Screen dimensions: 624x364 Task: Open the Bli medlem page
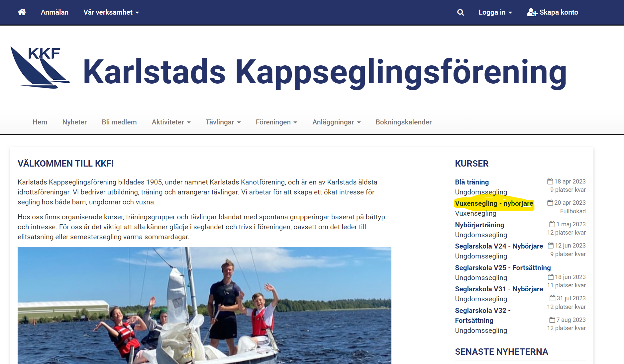pyautogui.click(x=119, y=122)
